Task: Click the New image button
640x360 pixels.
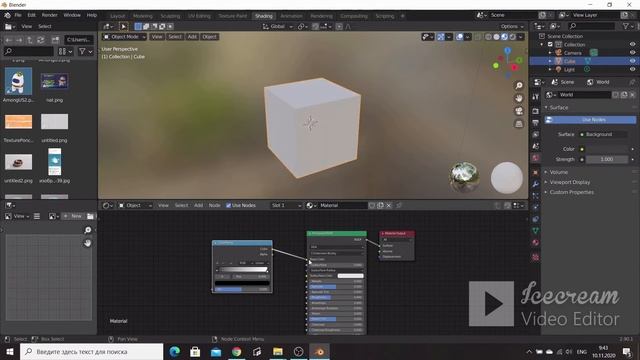Action: point(72,216)
